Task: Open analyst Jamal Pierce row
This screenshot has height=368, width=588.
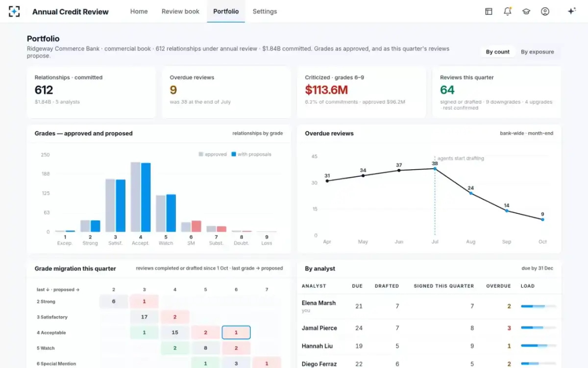Action: coord(429,328)
